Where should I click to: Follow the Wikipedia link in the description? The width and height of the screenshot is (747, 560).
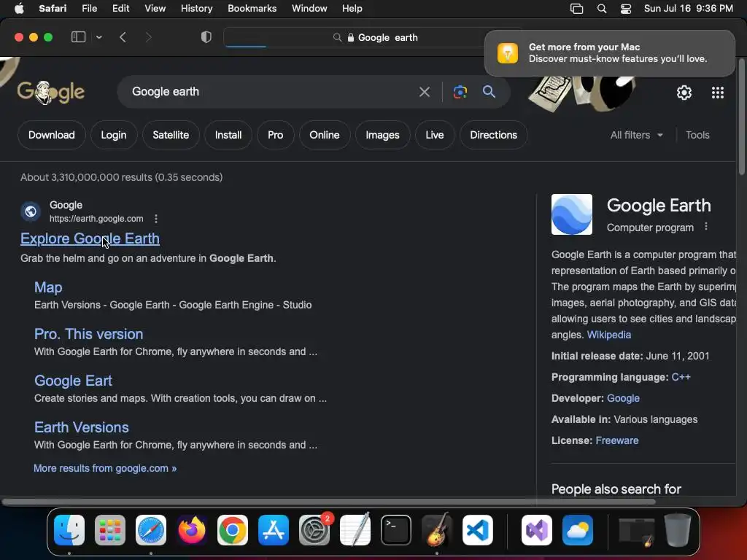coord(609,335)
